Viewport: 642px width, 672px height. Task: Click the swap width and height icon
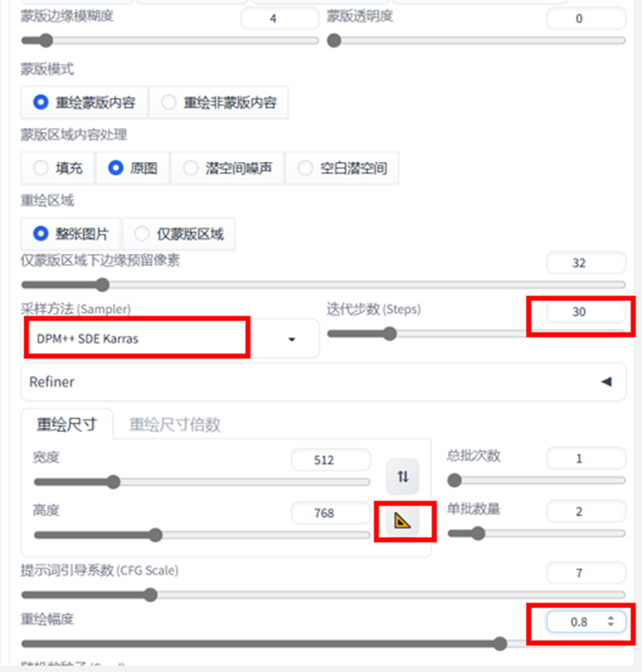coord(403,476)
